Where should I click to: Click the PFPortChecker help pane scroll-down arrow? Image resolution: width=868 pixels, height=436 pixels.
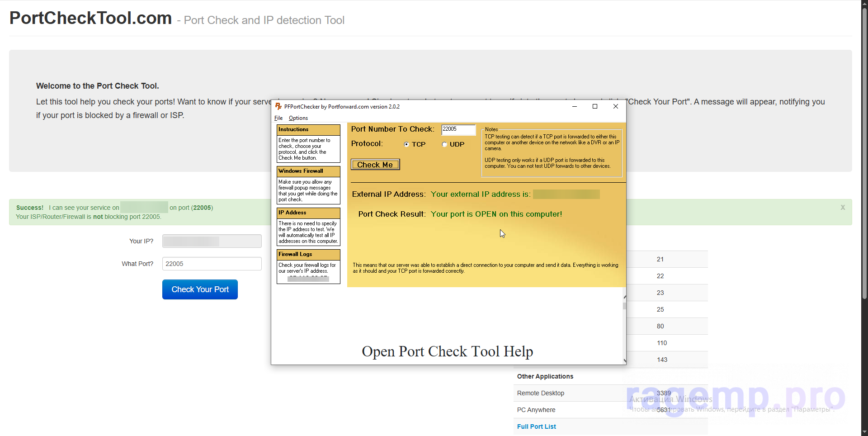click(x=625, y=360)
